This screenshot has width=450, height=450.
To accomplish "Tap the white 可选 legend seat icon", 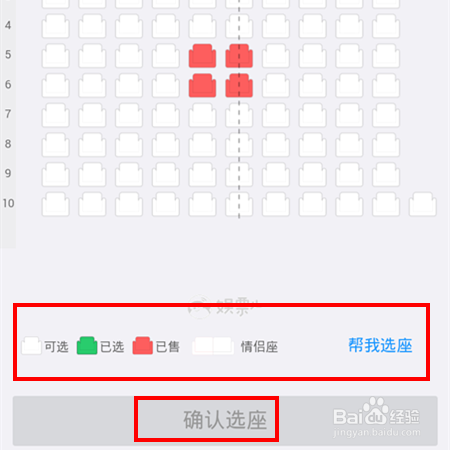I will (31, 346).
